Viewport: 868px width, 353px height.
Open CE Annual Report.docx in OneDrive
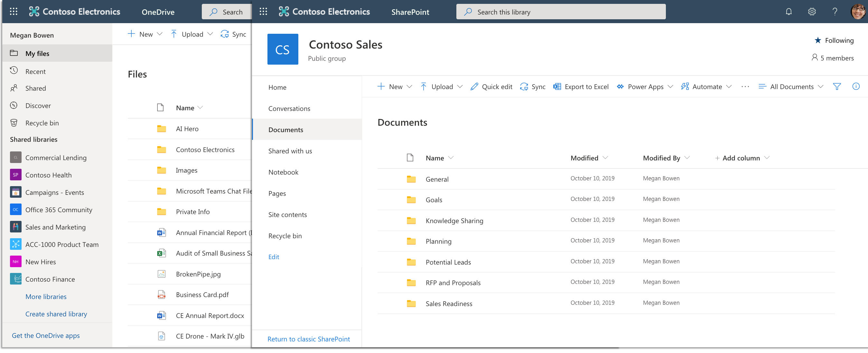(x=210, y=315)
